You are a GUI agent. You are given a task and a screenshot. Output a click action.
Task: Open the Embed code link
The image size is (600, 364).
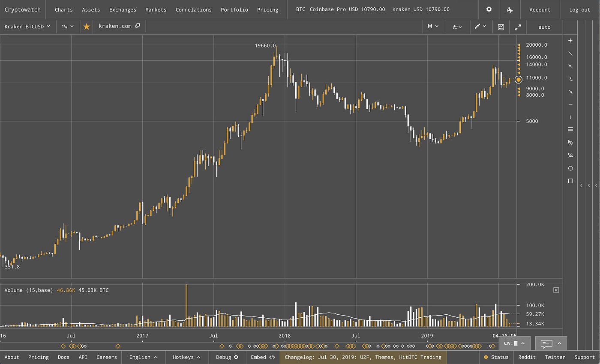click(x=263, y=357)
